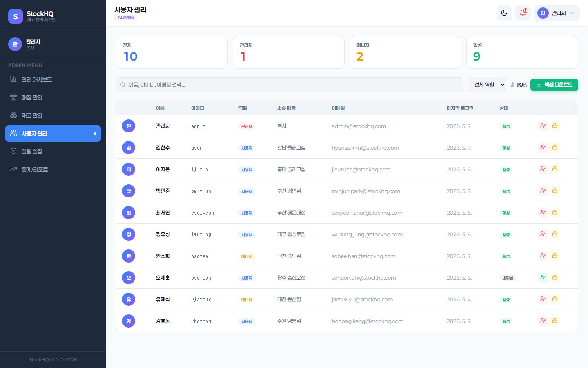Open 통계/리포트 in sidebar
The width and height of the screenshot is (588, 368).
click(53, 169)
